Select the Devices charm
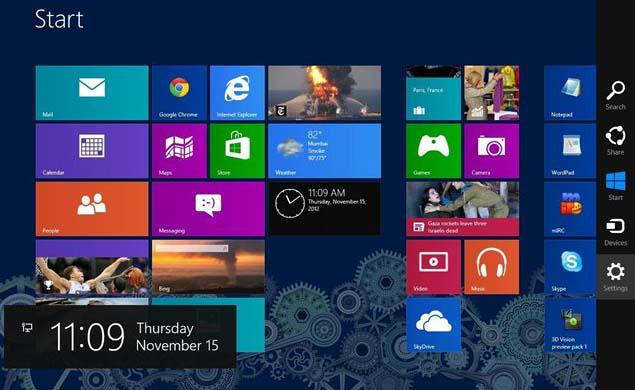 coord(616,231)
